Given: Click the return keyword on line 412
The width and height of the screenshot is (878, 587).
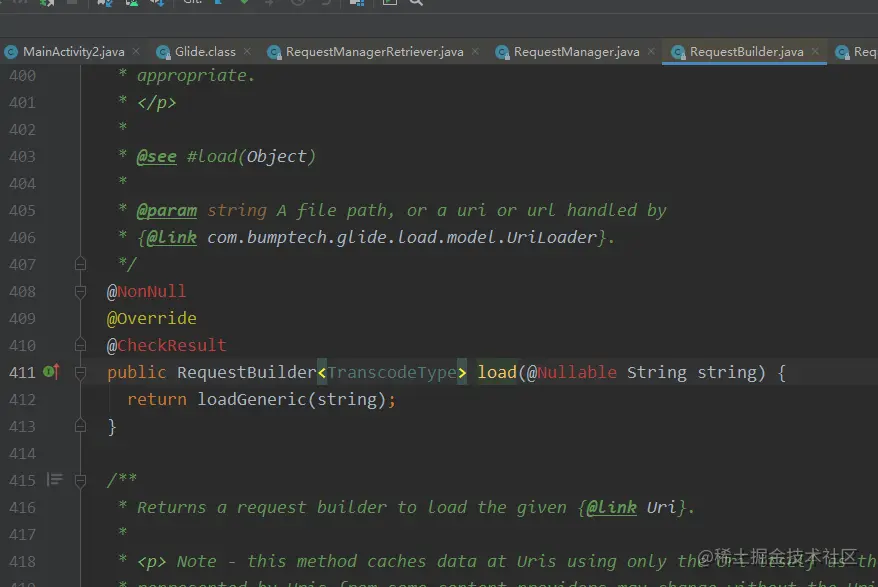Looking at the screenshot, I should coord(157,399).
